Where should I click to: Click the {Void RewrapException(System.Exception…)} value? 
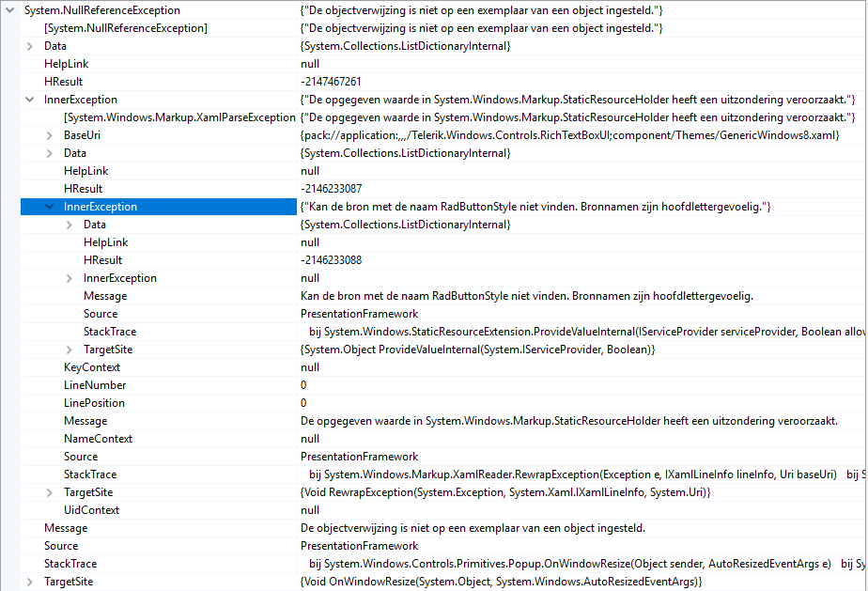point(505,492)
